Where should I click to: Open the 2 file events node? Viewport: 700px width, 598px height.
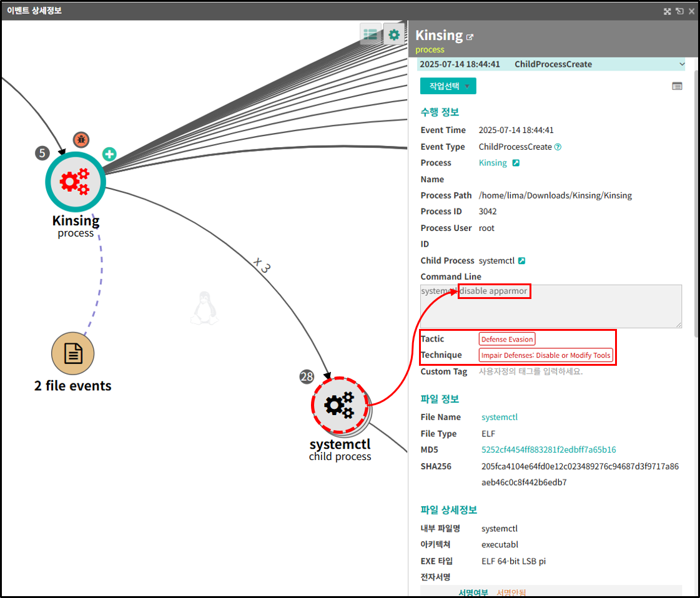[73, 353]
